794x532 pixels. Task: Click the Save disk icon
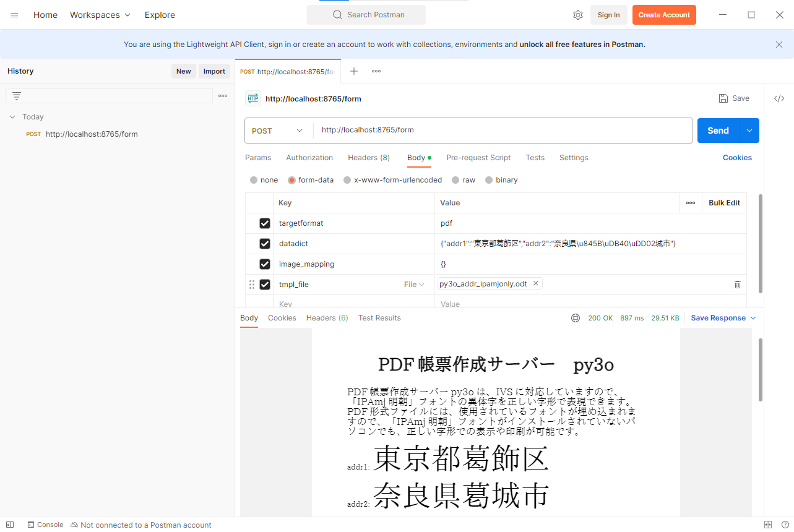coord(723,98)
